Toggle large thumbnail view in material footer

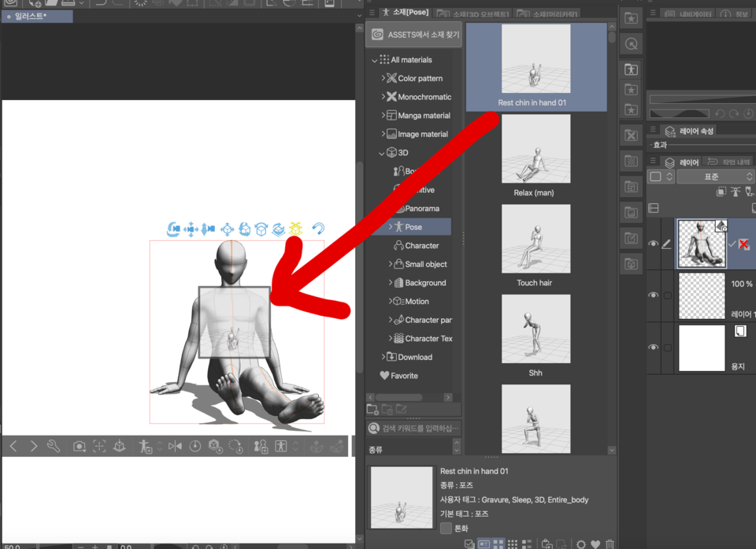click(498, 544)
